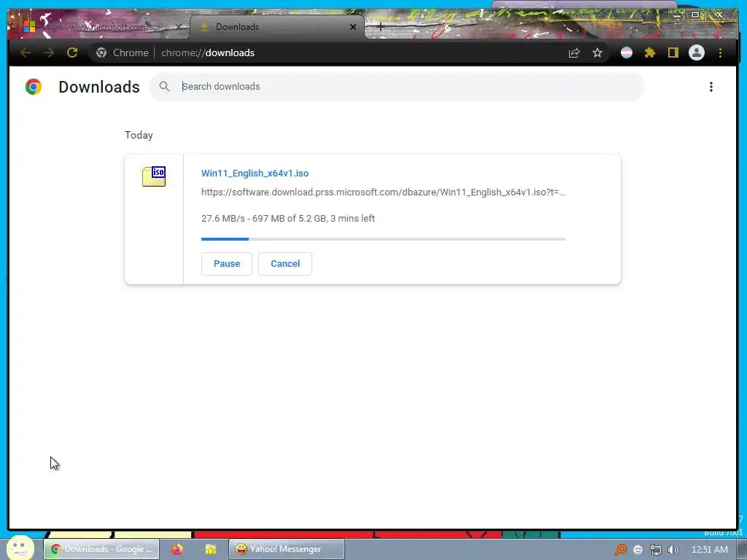Click the 27.6 MB/s download status text
Image resolution: width=747 pixels, height=560 pixels.
point(287,219)
